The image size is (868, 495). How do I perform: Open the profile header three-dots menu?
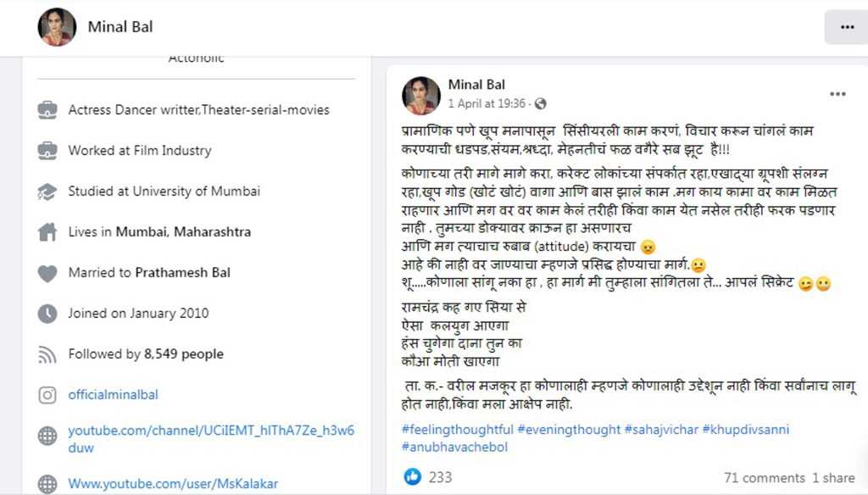pos(847,27)
